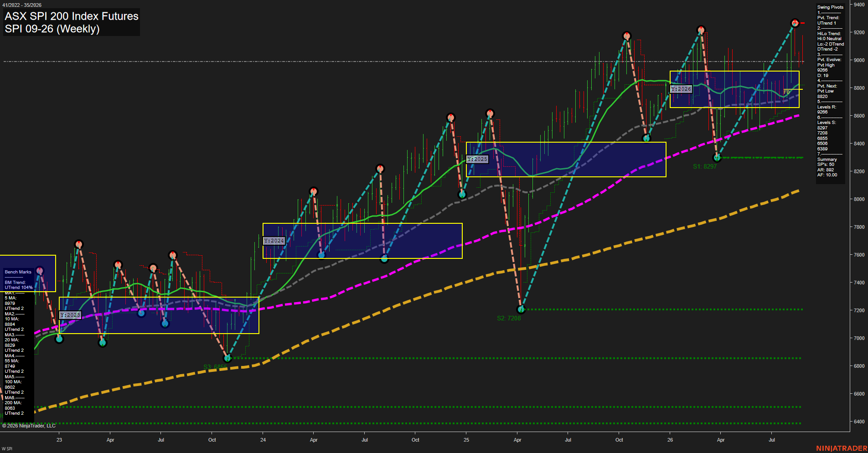868x453 pixels.
Task: Click the F0 marker beside the 2026 box
Action: [x=786, y=93]
